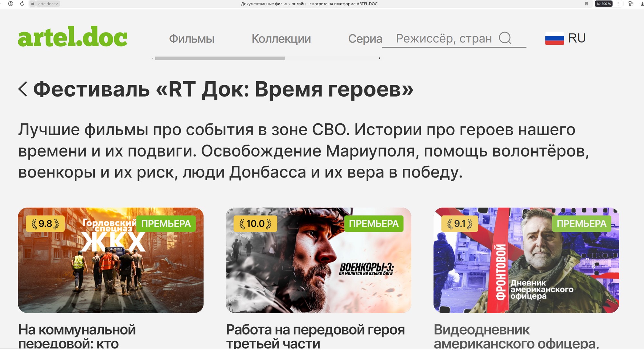This screenshot has height=350, width=644.
Task: Open the Сериа menu item
Action: pyautogui.click(x=365, y=39)
